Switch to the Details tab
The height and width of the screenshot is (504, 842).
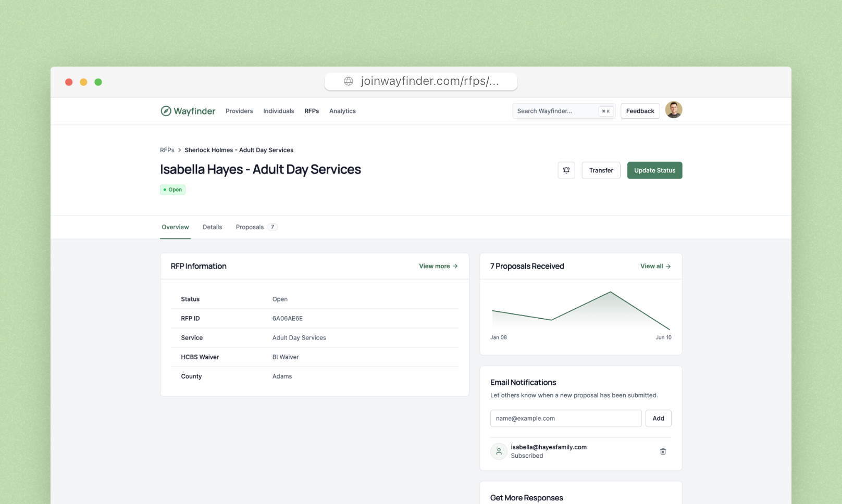(212, 227)
